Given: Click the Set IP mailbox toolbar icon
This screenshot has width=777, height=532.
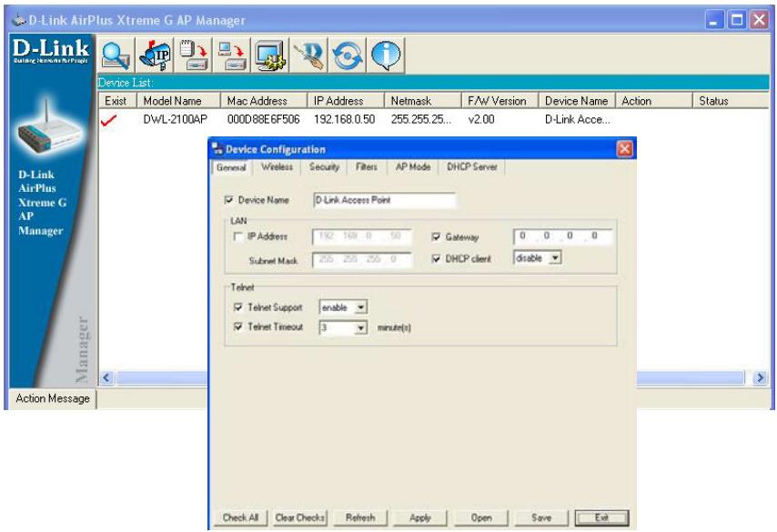Looking at the screenshot, I should (x=155, y=55).
